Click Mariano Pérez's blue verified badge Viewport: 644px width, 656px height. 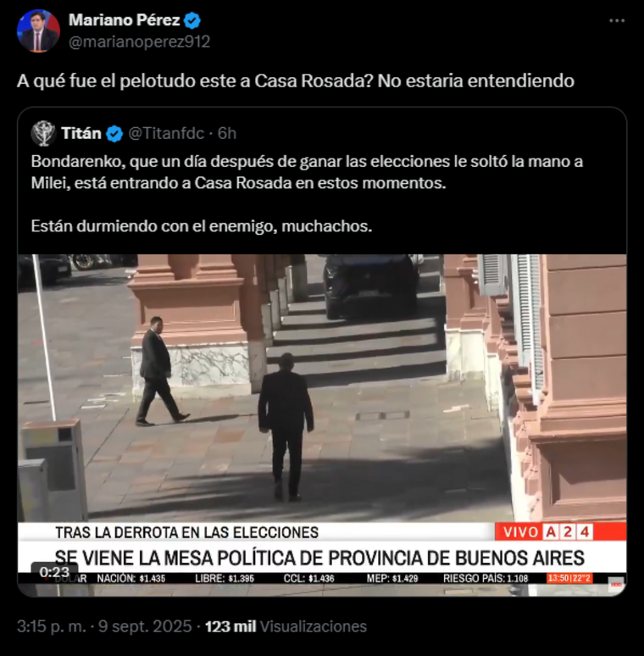click(x=192, y=20)
